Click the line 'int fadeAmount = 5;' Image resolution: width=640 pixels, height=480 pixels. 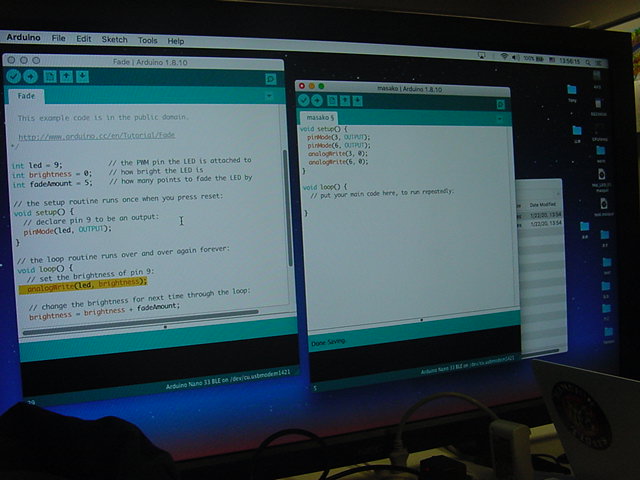point(52,184)
